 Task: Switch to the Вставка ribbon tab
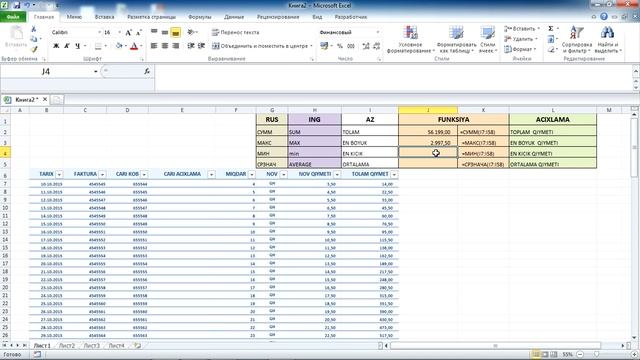[x=104, y=17]
